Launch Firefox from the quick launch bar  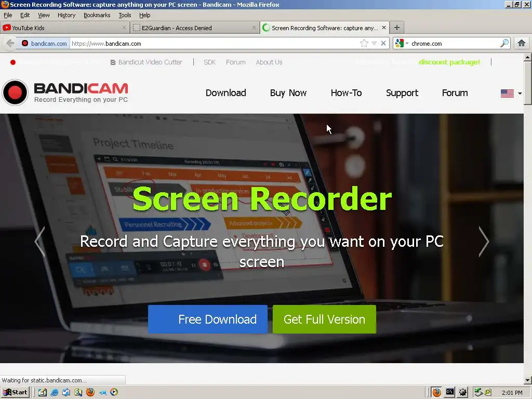90,392
